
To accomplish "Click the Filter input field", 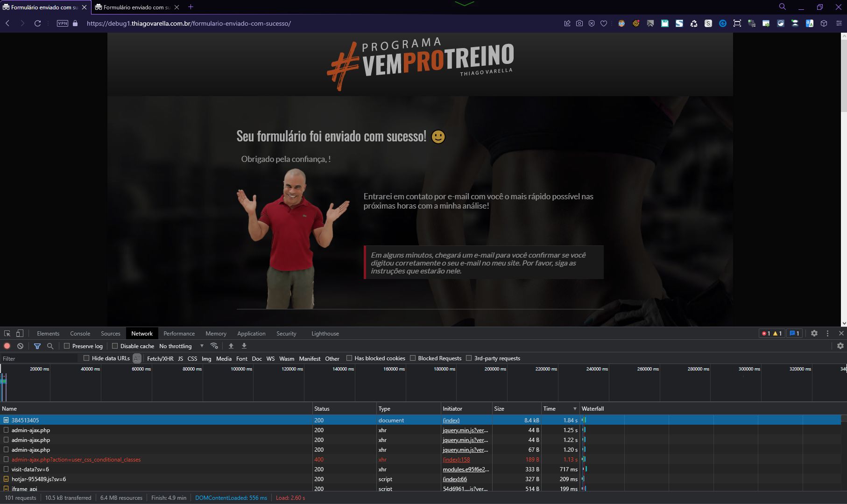I will coord(40,358).
